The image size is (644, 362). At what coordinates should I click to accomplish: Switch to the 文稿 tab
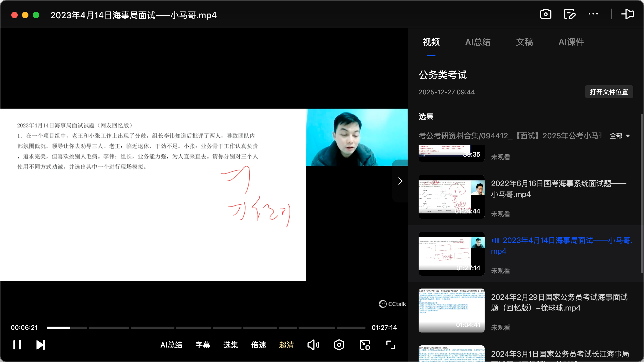pos(524,42)
